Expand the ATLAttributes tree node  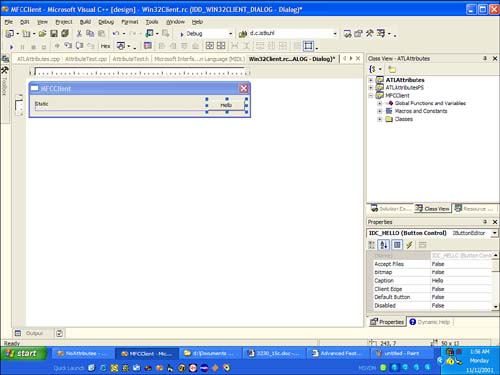(x=371, y=80)
